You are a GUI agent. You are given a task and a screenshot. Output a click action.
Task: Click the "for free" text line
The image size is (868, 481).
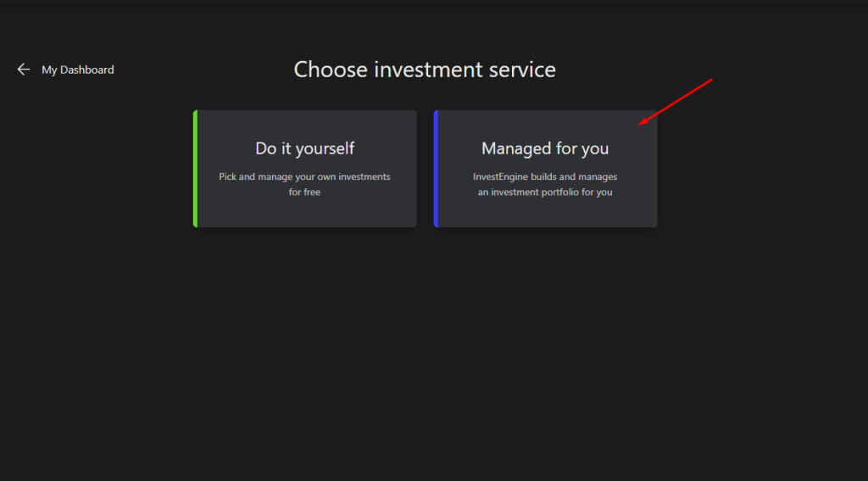(x=305, y=192)
